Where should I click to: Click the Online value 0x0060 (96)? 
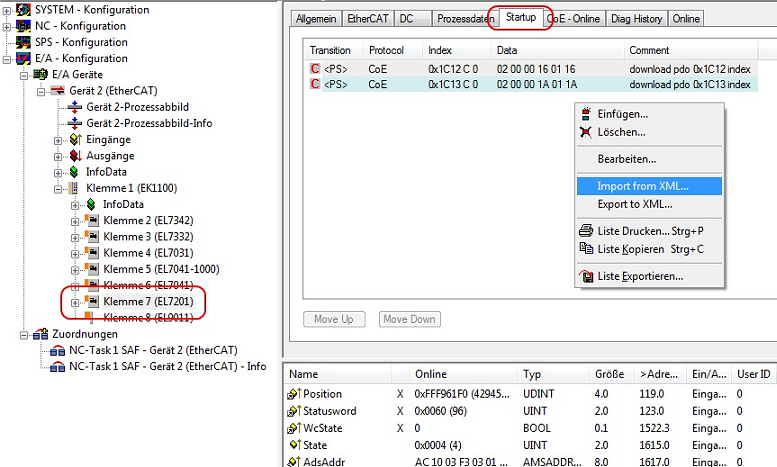pos(441,411)
